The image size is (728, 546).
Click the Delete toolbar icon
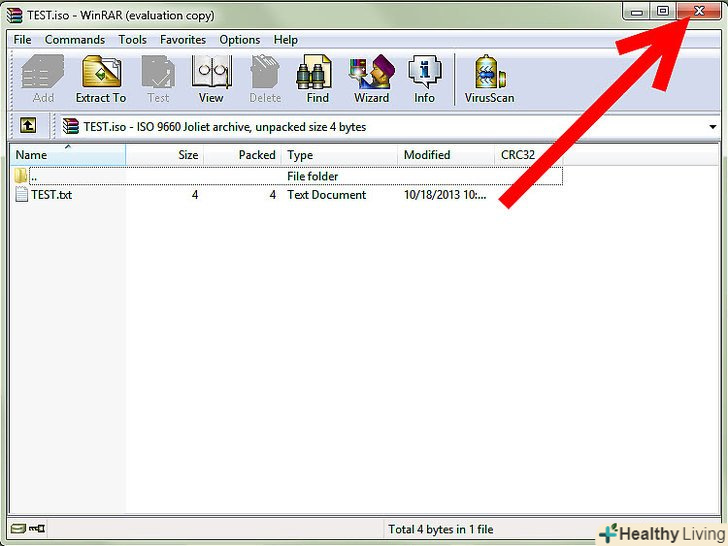265,78
